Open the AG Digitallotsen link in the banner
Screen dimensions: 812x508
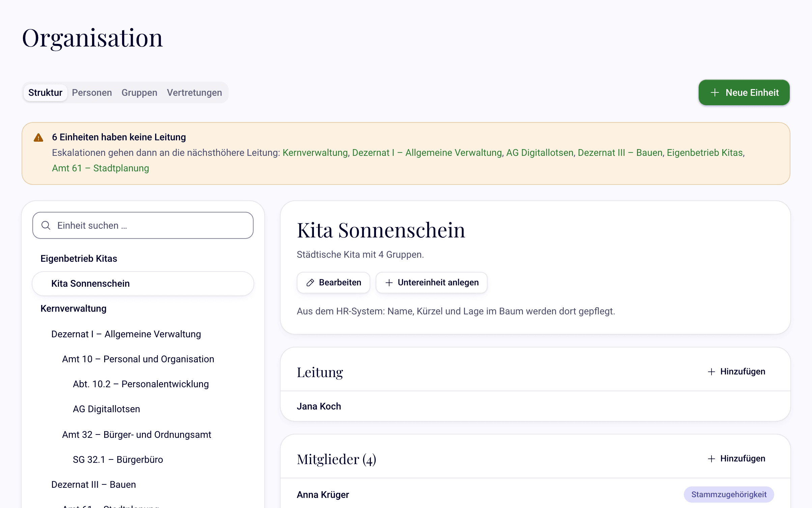pyautogui.click(x=540, y=153)
